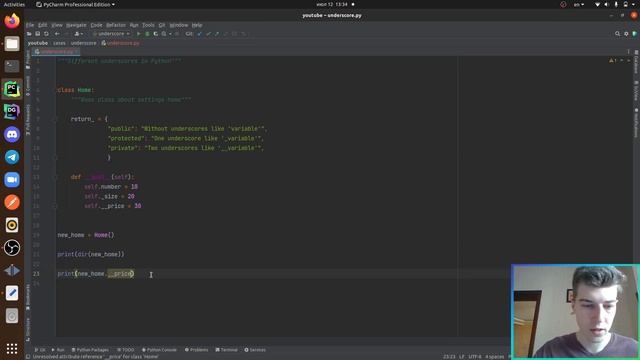
Task: Open the View menu
Action: (57, 25)
